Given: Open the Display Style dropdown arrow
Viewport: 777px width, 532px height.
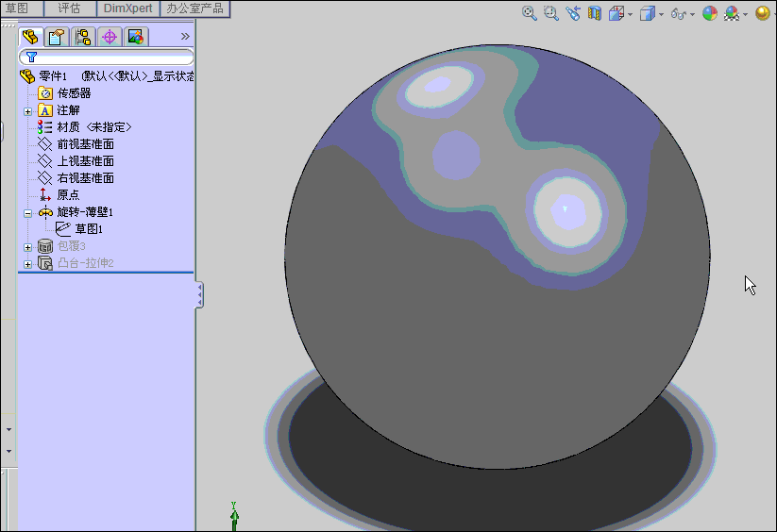Looking at the screenshot, I should pyautogui.click(x=661, y=14).
